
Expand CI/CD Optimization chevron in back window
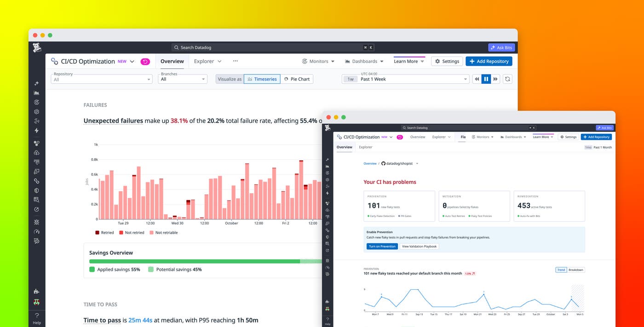point(132,62)
